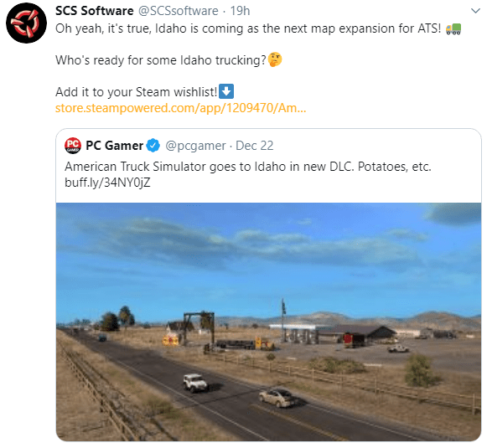Open the @pcgamer handle
The height and width of the screenshot is (448, 487).
coord(195,146)
